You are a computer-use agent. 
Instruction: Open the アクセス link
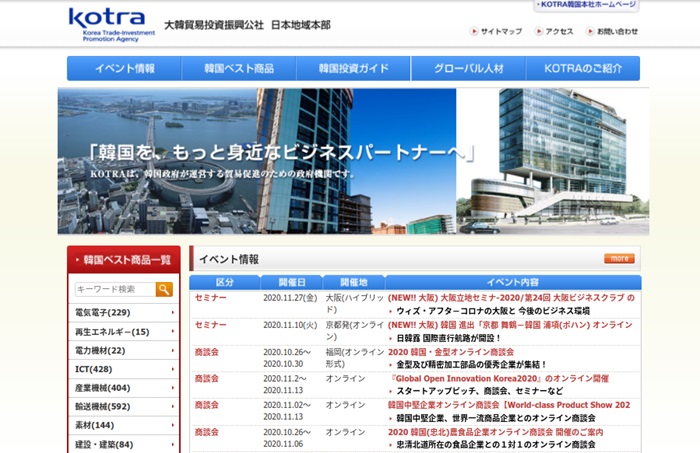click(559, 31)
